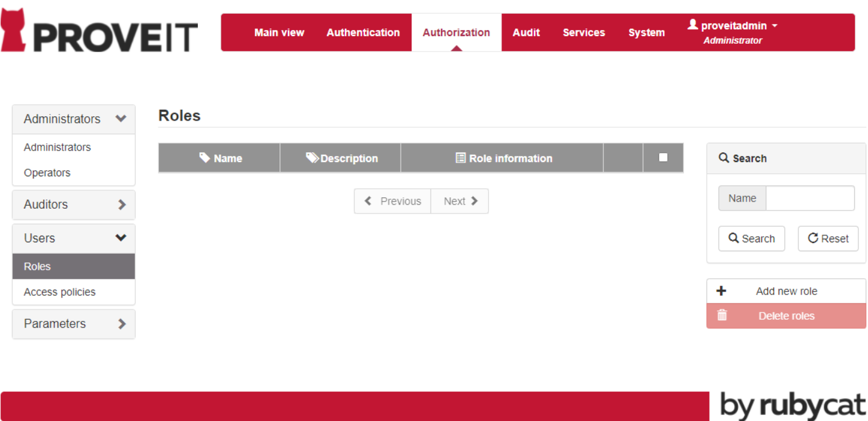Image resolution: width=868 pixels, height=421 pixels.
Task: Click the trash icon for Delete roles
Action: 722,315
